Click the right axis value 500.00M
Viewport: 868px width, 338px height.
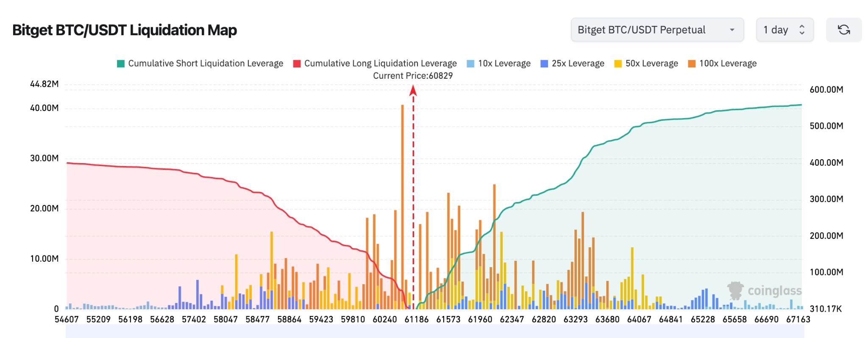click(826, 126)
